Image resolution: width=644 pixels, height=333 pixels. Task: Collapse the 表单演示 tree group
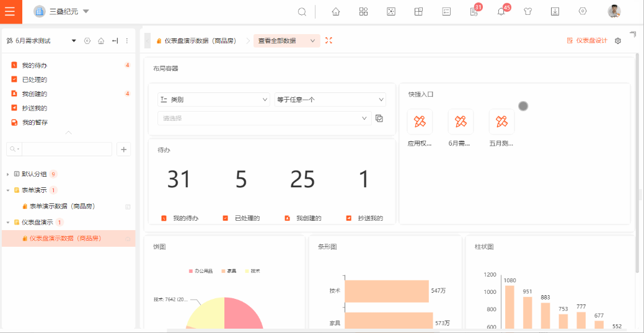[8, 190]
